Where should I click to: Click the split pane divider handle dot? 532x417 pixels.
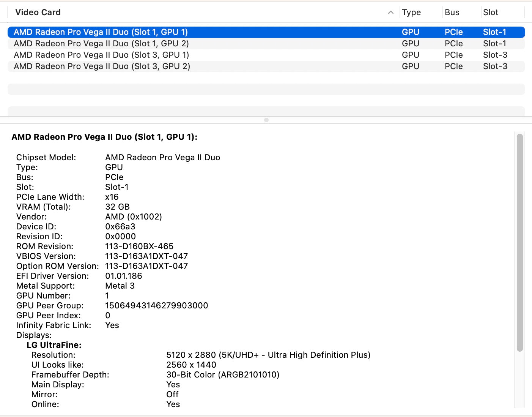pos(266,120)
